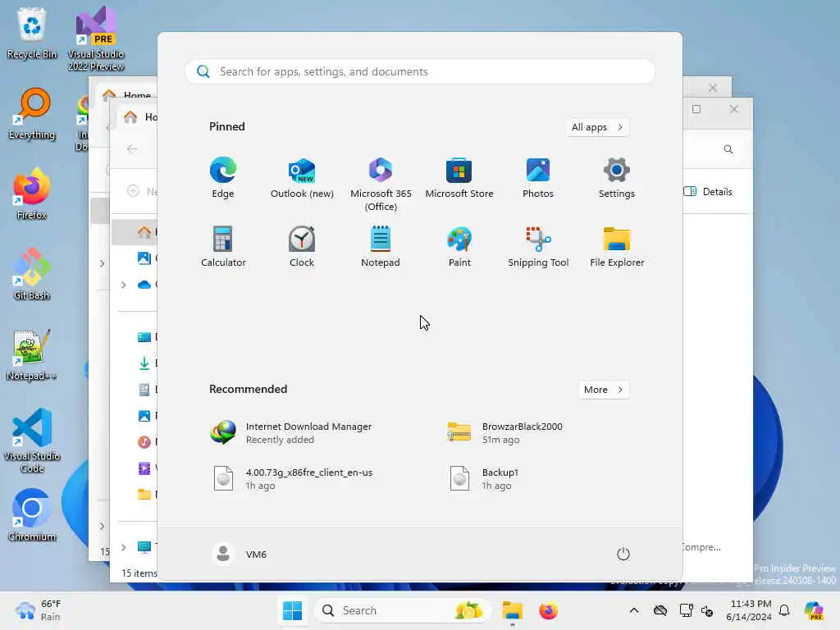The height and width of the screenshot is (630, 840).
Task: Launch Snipping Tool
Action: (x=538, y=246)
